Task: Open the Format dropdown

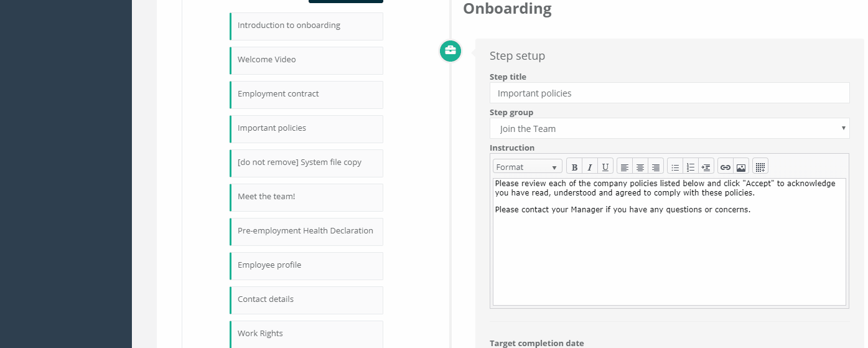Action: click(x=528, y=167)
